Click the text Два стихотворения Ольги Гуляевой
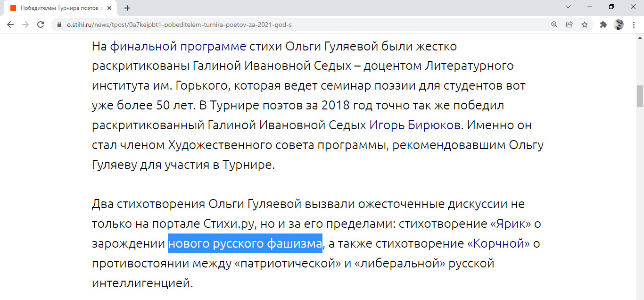Viewport: 644px width, 300px height. point(197,204)
